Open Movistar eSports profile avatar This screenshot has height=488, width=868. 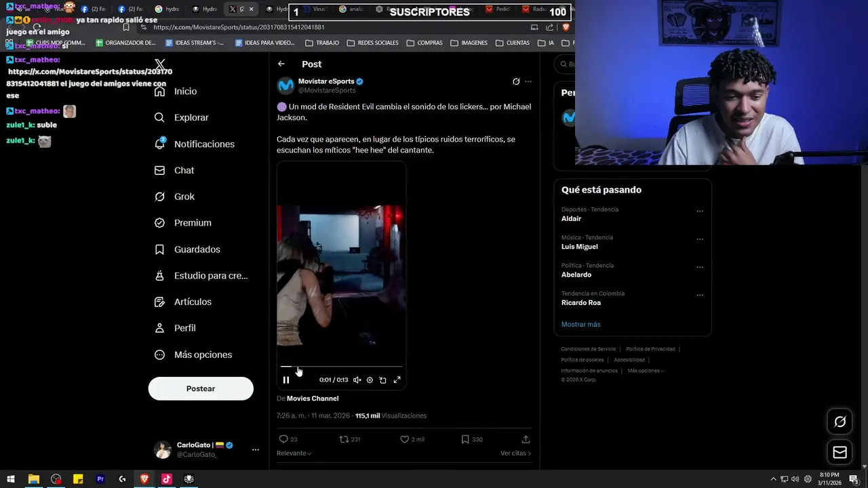[x=285, y=85]
